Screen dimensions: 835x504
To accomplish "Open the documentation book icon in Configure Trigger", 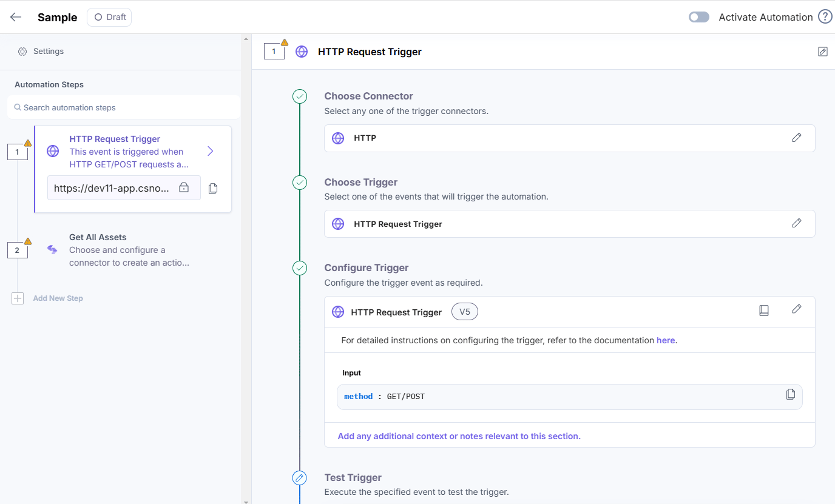I will point(764,310).
